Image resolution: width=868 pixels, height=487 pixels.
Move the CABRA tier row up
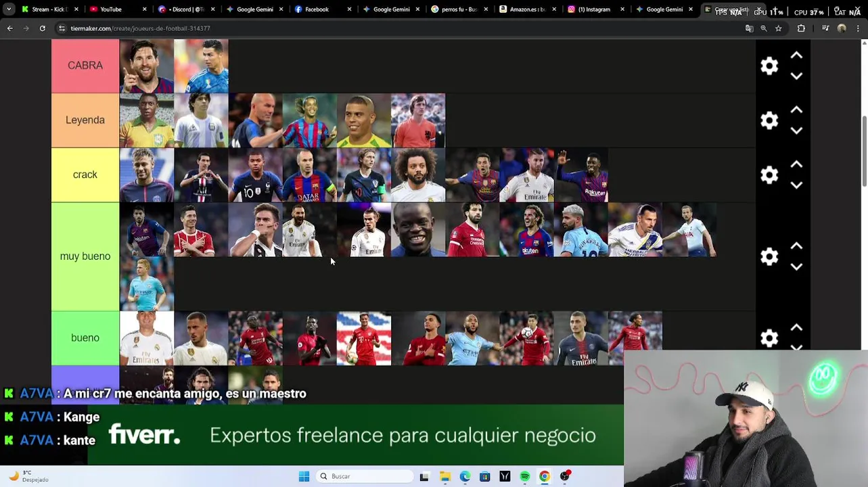click(x=796, y=55)
